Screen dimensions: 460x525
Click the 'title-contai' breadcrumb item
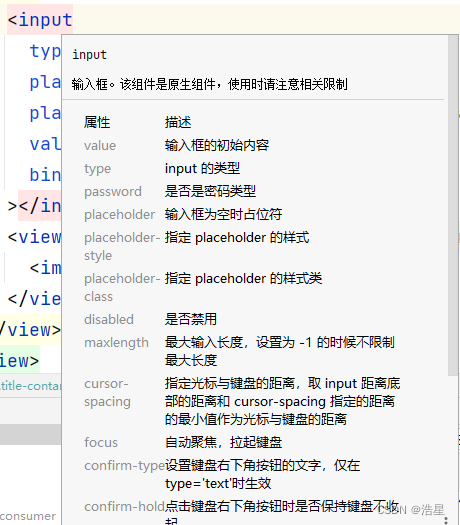click(30, 386)
